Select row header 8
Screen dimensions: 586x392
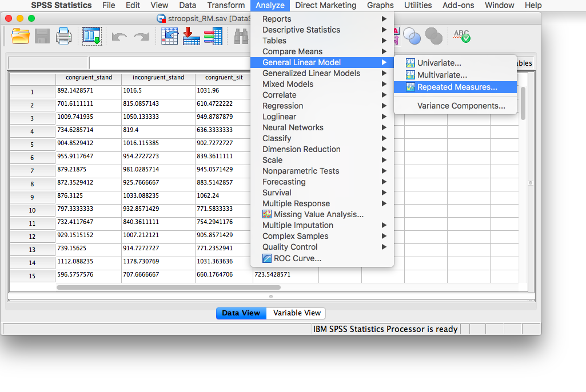tap(32, 184)
